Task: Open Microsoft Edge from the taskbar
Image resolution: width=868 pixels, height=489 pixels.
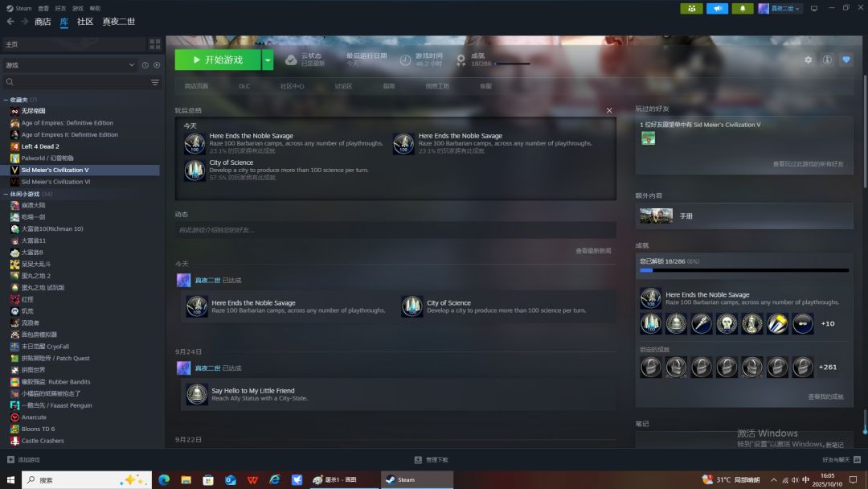Action: 164,479
